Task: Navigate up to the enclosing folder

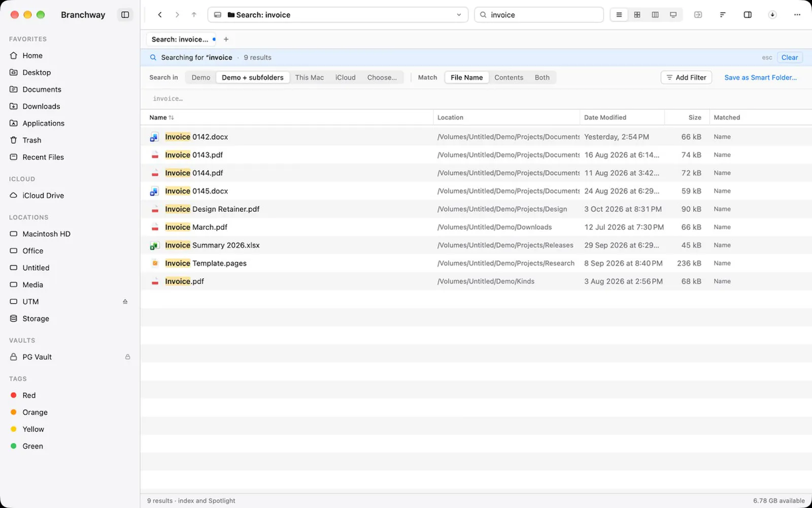Action: click(194, 15)
